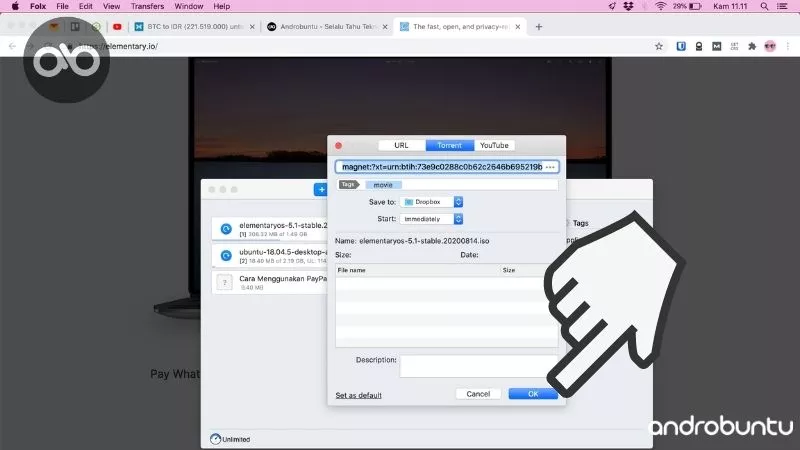800x450 pixels.
Task: Click the blue plus button in Folx window
Action: click(x=320, y=190)
